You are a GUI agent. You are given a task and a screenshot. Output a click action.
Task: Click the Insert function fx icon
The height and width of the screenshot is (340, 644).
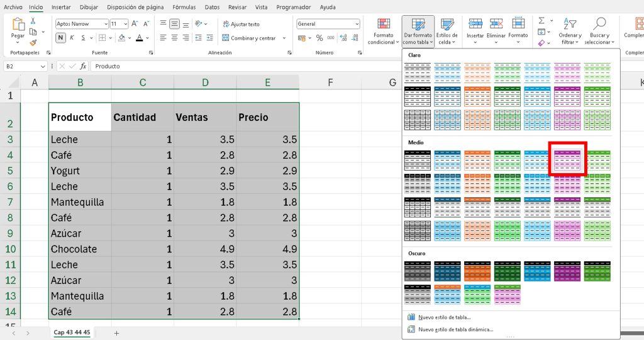click(x=83, y=66)
